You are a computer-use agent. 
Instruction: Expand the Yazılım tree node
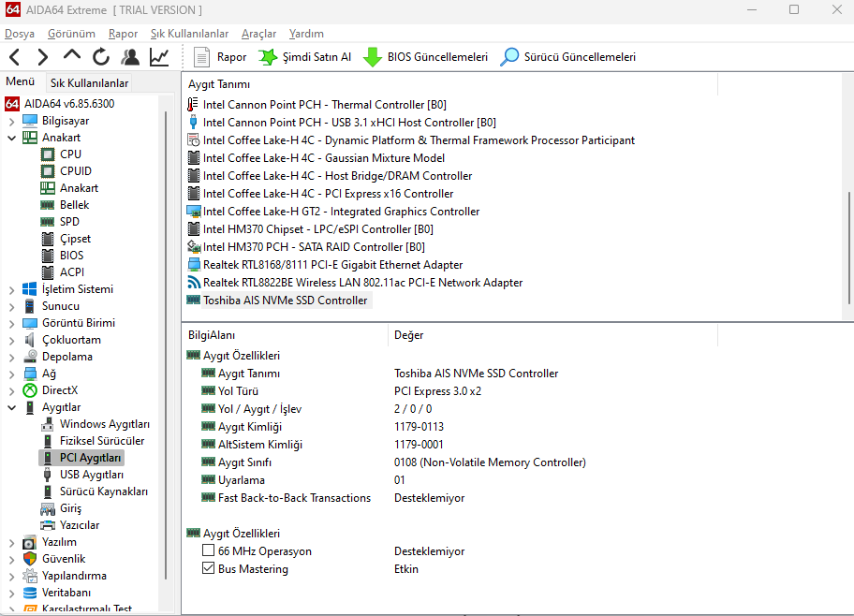pos(11,542)
